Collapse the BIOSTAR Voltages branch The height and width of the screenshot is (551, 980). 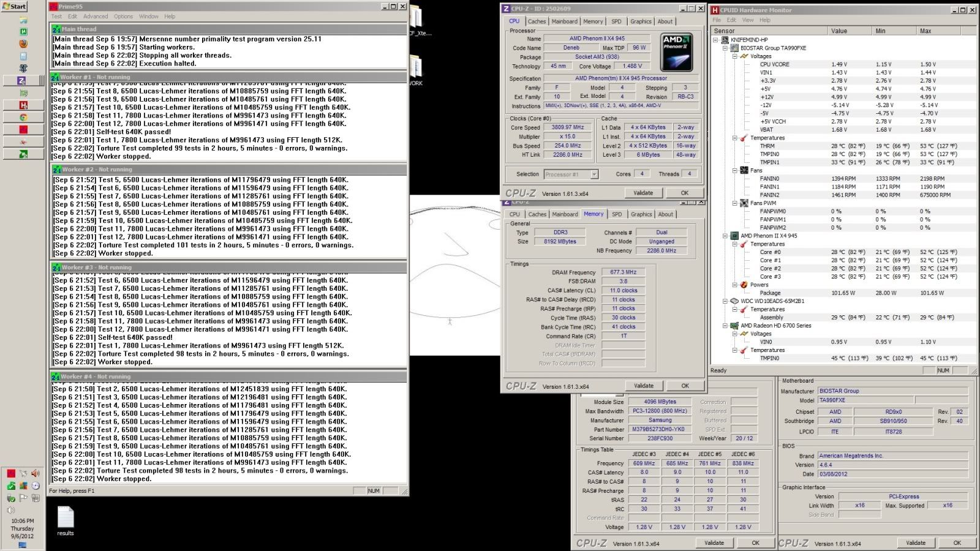click(x=735, y=56)
